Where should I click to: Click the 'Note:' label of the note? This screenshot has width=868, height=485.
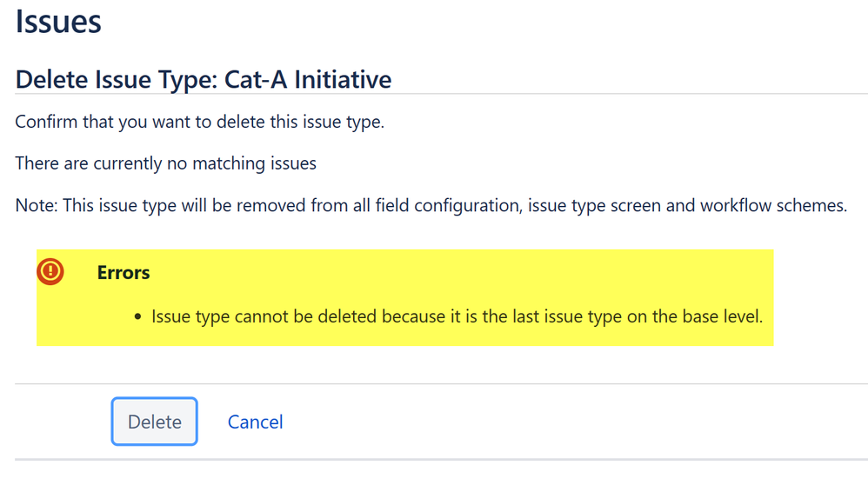point(36,205)
